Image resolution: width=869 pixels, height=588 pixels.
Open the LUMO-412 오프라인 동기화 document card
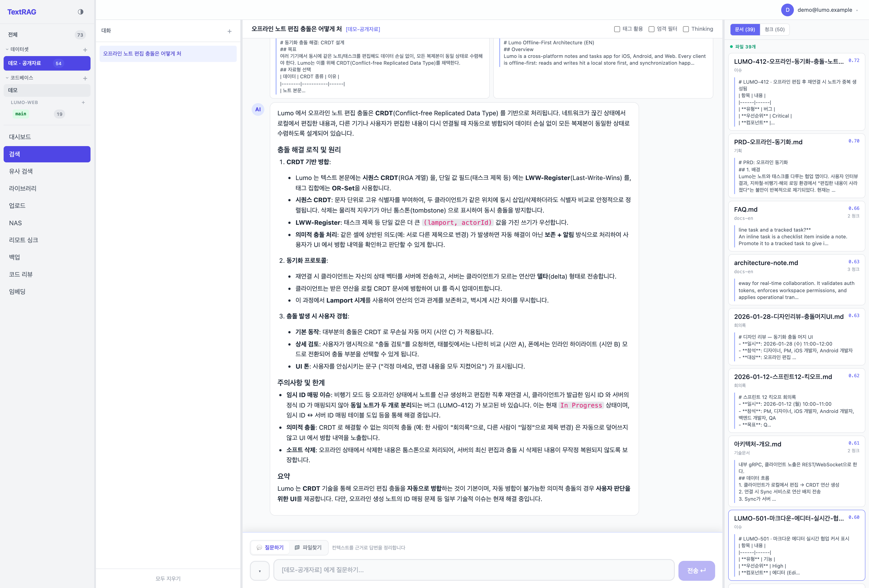[x=796, y=92]
